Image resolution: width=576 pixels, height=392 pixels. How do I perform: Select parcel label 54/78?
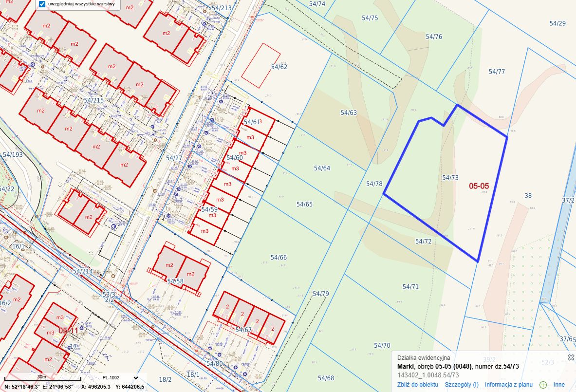374,184
